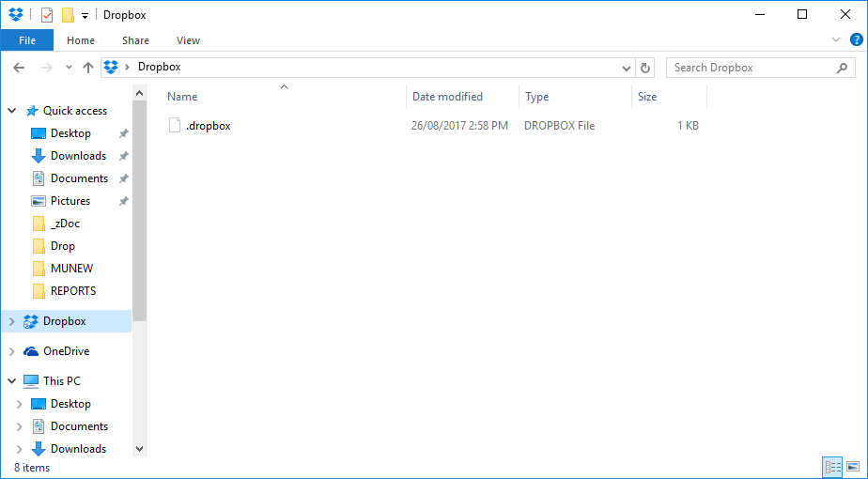Image resolution: width=868 pixels, height=479 pixels.
Task: Select Quick access in navigation pane
Action: tap(75, 111)
